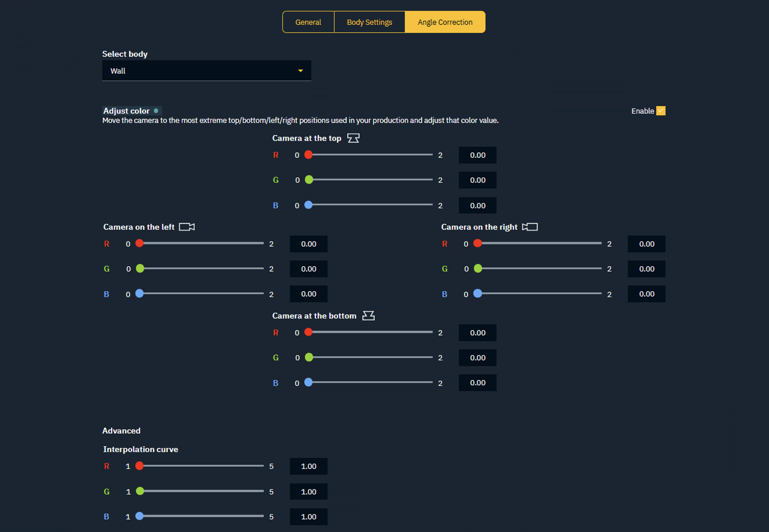Open the Select body dropdown showing Wall
Image resolution: width=769 pixels, height=532 pixels.
pos(207,71)
